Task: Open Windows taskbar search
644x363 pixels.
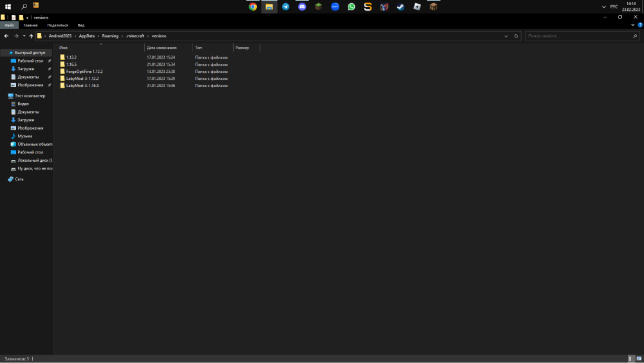Action: click(24, 6)
